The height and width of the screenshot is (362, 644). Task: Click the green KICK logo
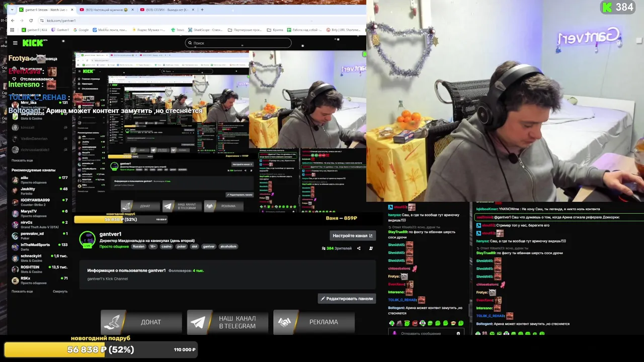(33, 43)
